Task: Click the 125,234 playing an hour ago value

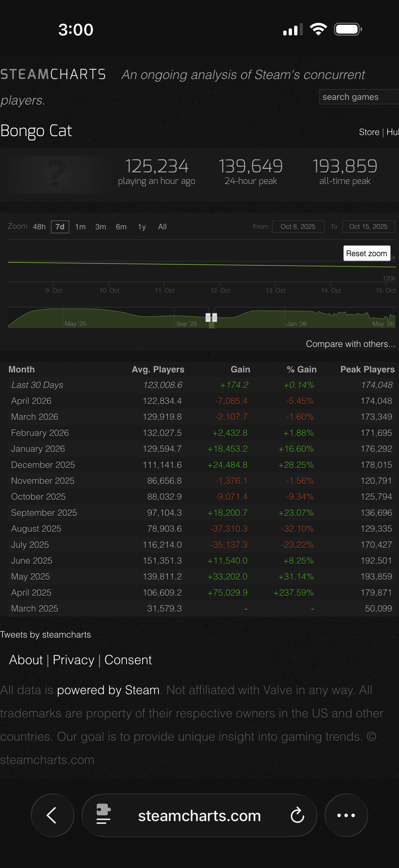Action: (157, 166)
